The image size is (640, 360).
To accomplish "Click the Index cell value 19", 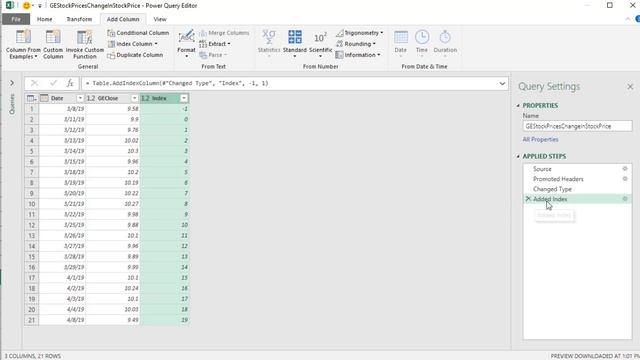I will click(164, 320).
